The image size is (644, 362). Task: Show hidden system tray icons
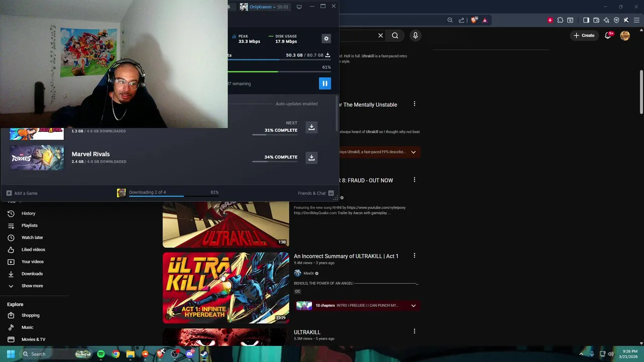tap(581, 354)
